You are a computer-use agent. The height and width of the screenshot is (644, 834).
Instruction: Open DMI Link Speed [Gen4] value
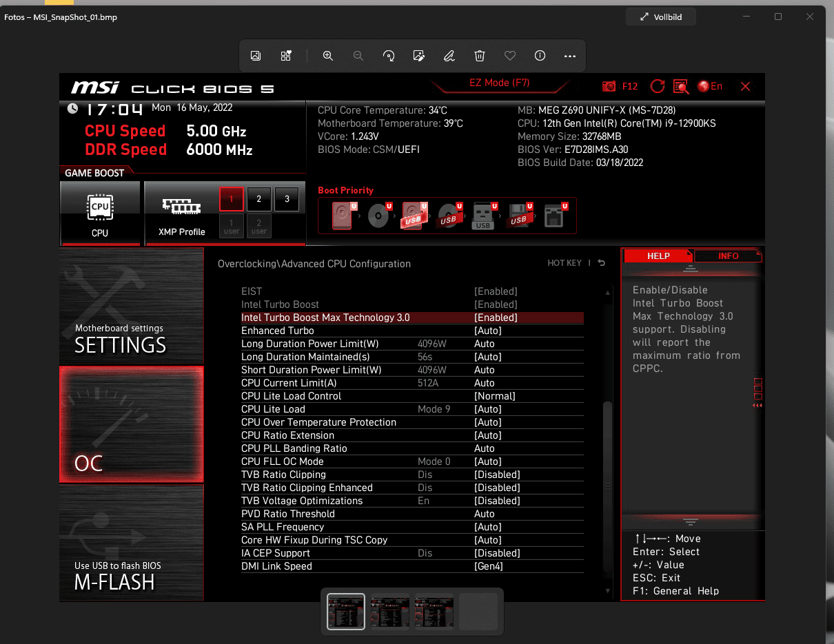(489, 566)
